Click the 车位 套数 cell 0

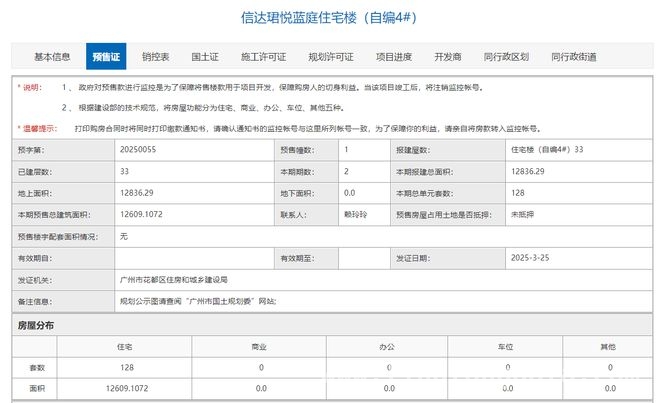point(508,368)
